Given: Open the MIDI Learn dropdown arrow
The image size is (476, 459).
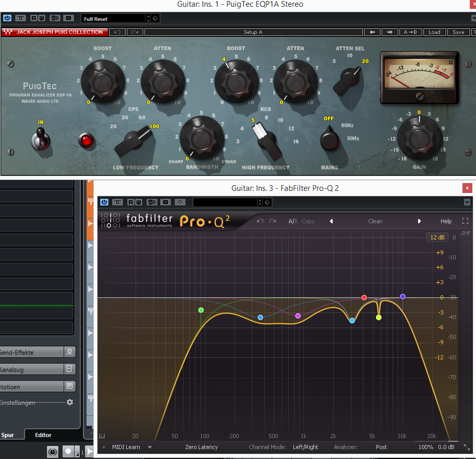Looking at the screenshot, I should [150, 447].
